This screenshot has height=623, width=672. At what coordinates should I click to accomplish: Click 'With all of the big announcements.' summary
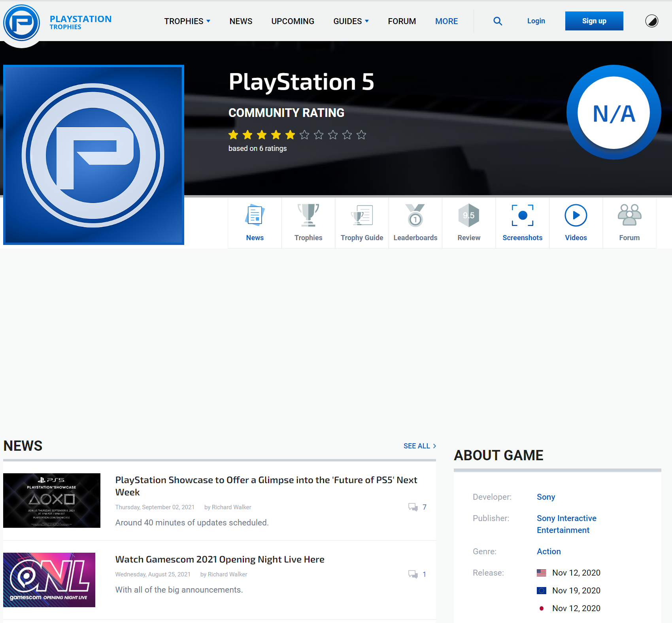(x=179, y=590)
